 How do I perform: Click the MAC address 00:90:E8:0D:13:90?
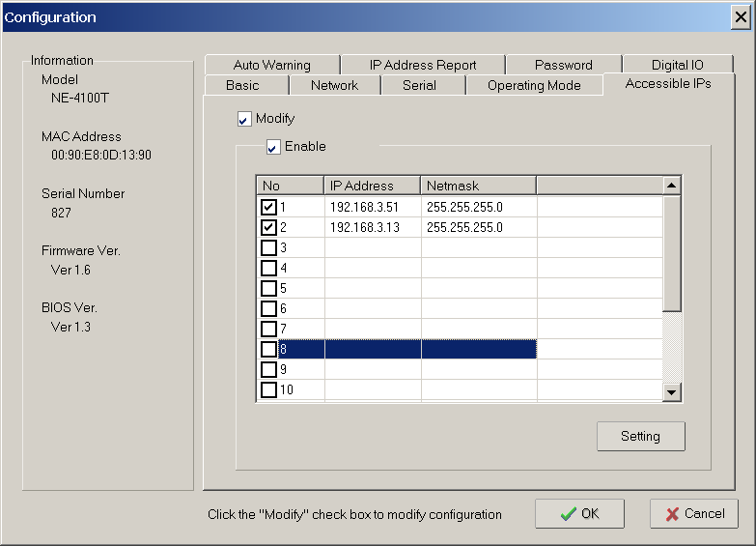pos(101,155)
